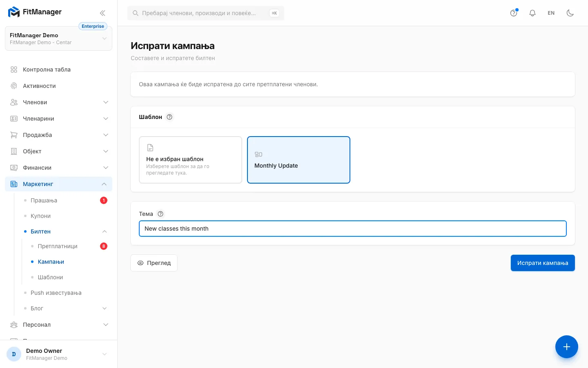
Task: Click the Преглед preview button
Action: point(154,263)
